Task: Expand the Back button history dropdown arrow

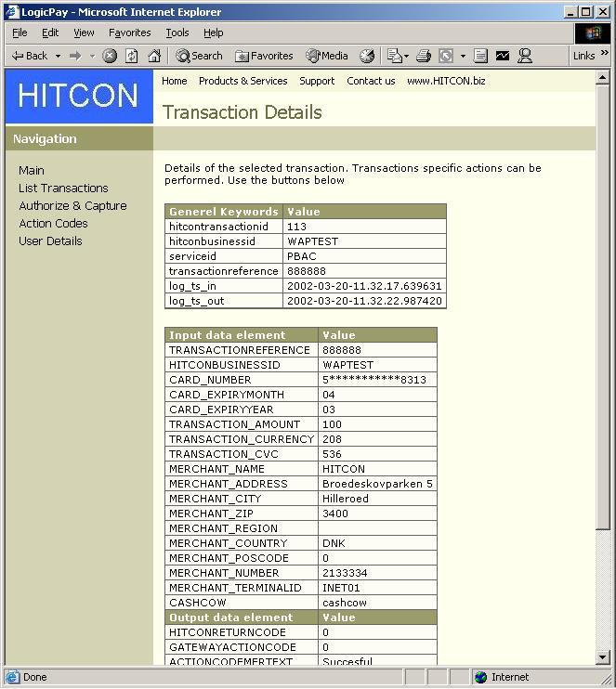Action: coord(58,56)
